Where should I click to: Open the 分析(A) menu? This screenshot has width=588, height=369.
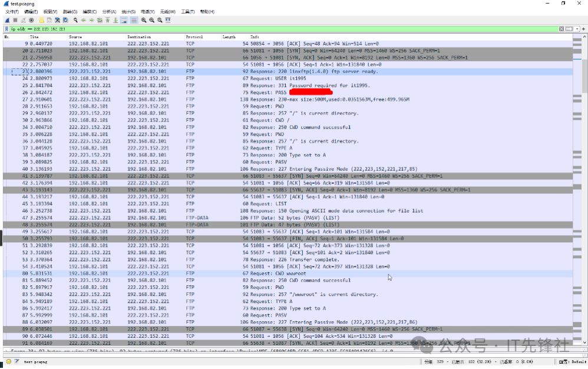click(108, 12)
